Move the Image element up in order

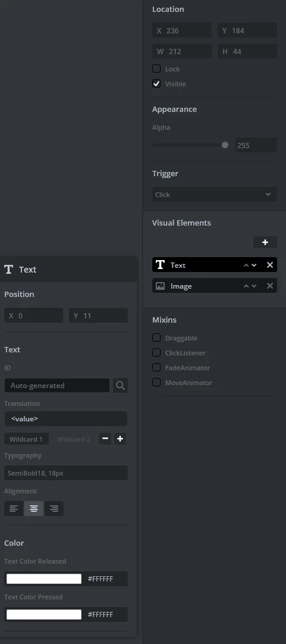pos(246,286)
